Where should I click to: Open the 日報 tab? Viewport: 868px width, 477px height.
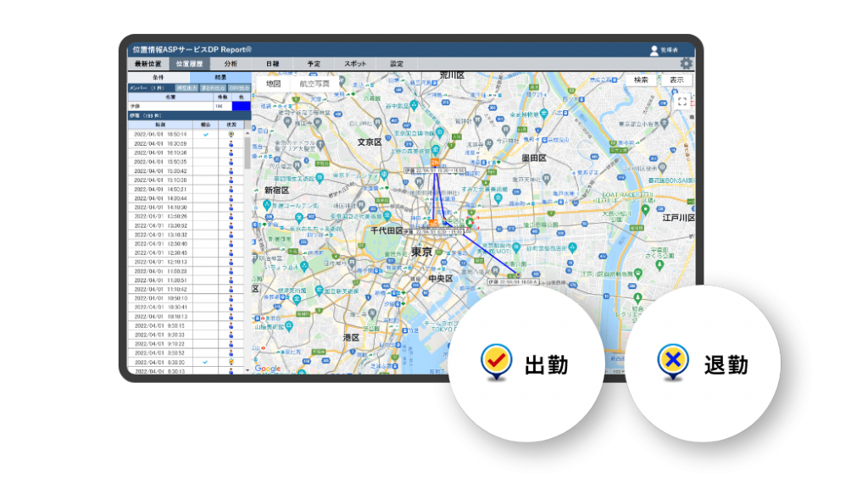272,64
